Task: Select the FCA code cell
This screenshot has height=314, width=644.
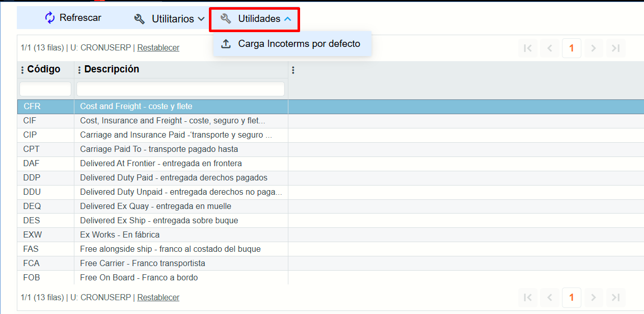Action: (x=46, y=264)
